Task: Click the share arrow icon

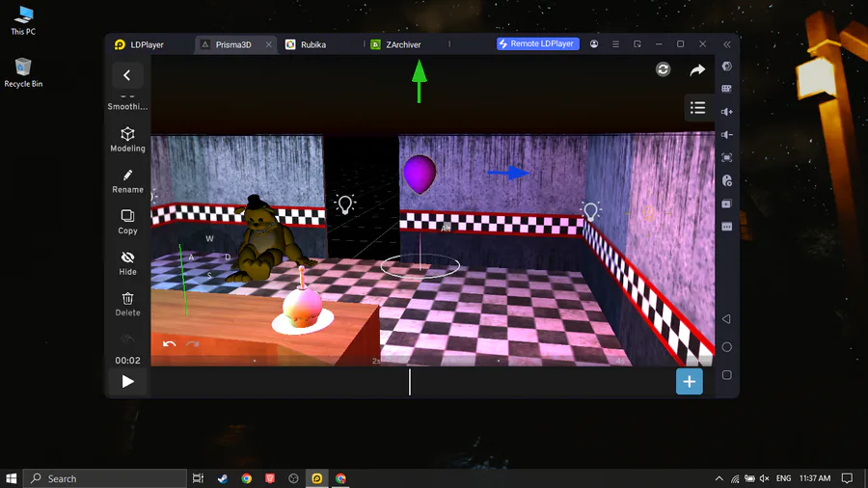Action: (697, 69)
